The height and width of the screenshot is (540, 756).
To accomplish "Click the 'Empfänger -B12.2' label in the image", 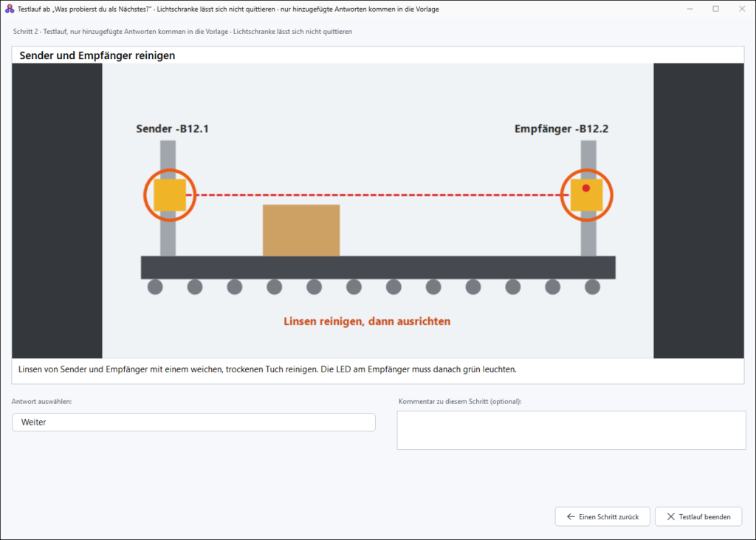I will (561, 129).
